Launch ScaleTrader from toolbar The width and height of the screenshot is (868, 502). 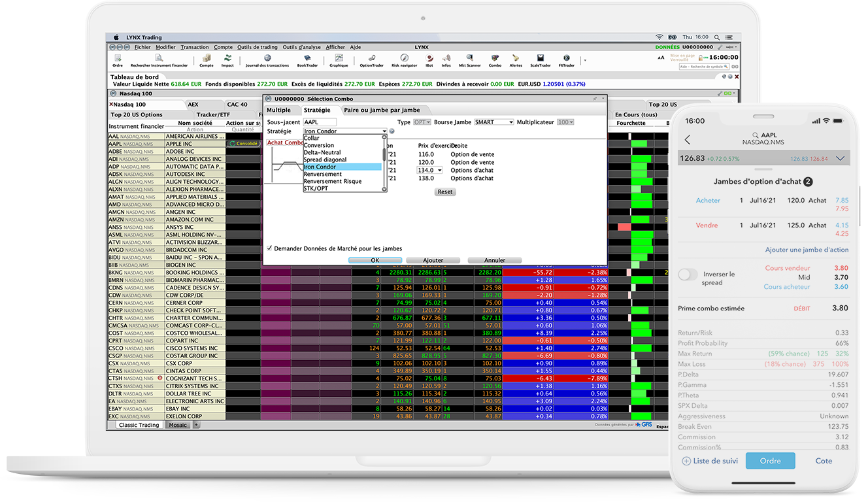pyautogui.click(x=540, y=61)
